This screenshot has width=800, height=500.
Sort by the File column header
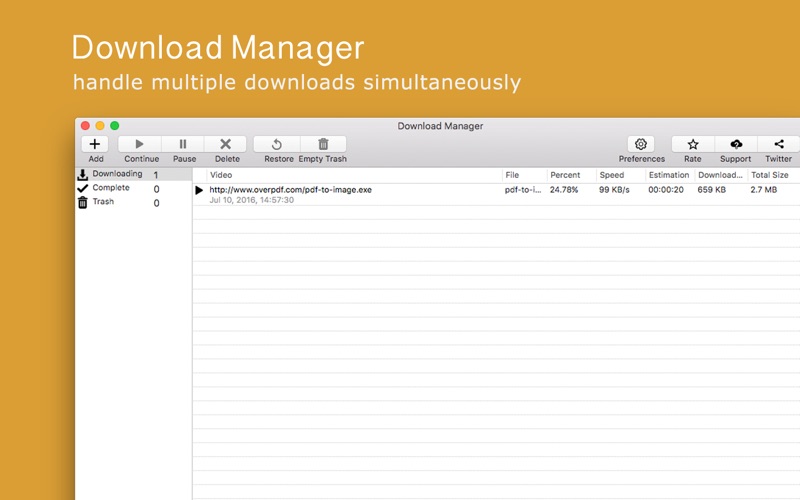pyautogui.click(x=512, y=175)
